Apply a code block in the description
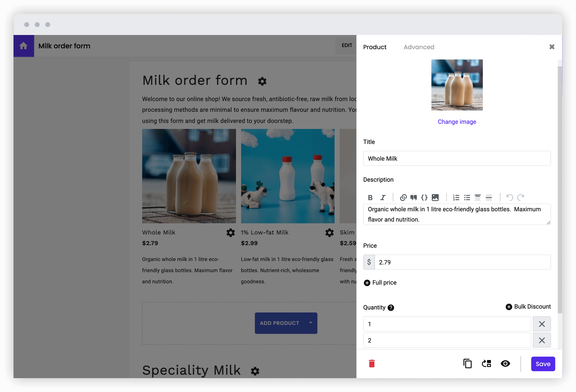The image size is (576, 392). tap(424, 197)
